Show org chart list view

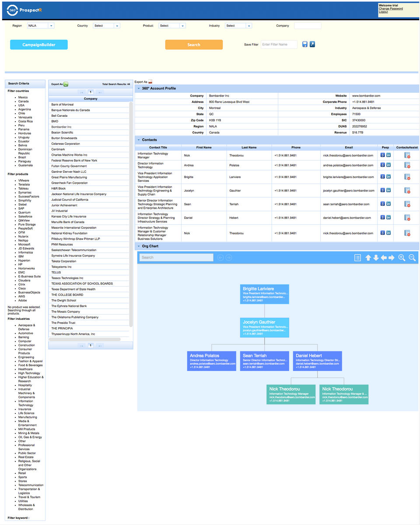[x=357, y=258]
